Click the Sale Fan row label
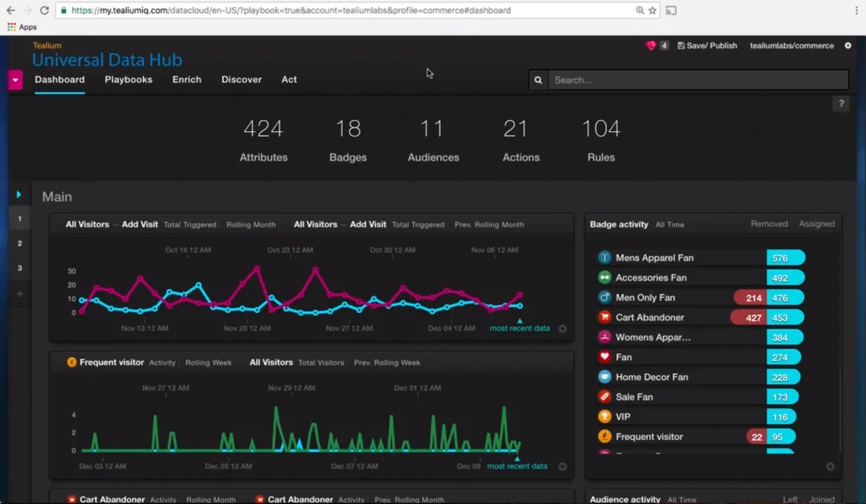The width and height of the screenshot is (866, 504). click(x=634, y=397)
